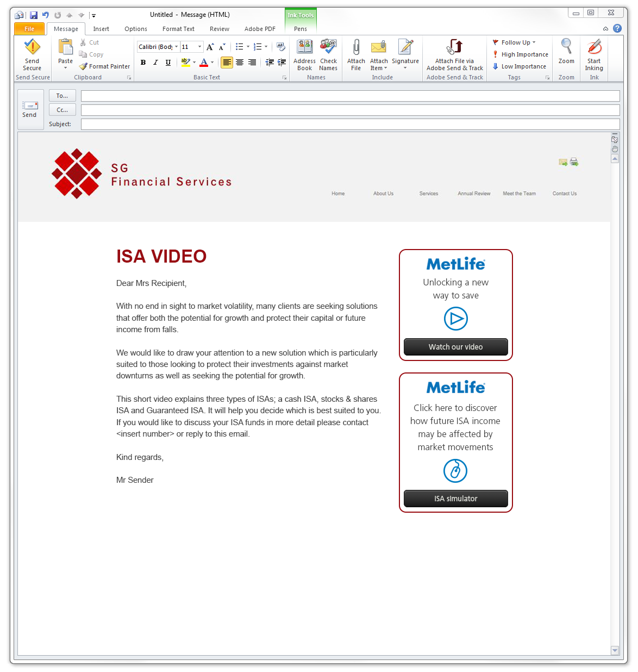Click the Check Names icon
638x672 pixels.
point(328,47)
